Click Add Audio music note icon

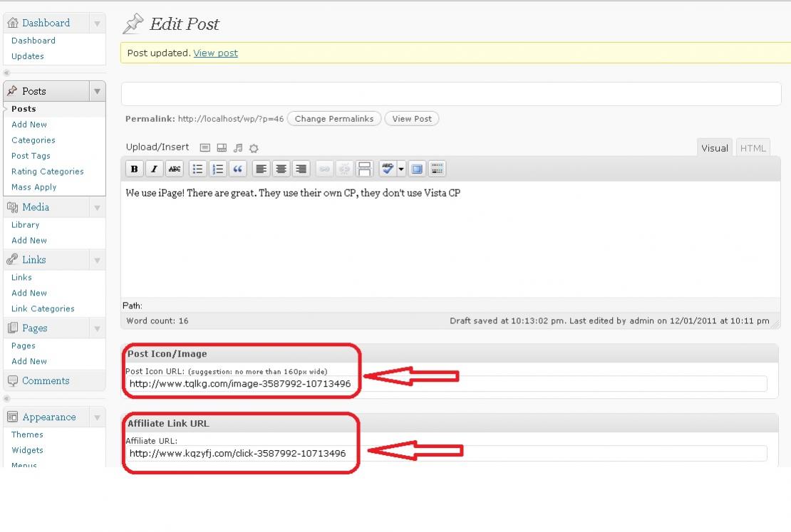pos(237,147)
